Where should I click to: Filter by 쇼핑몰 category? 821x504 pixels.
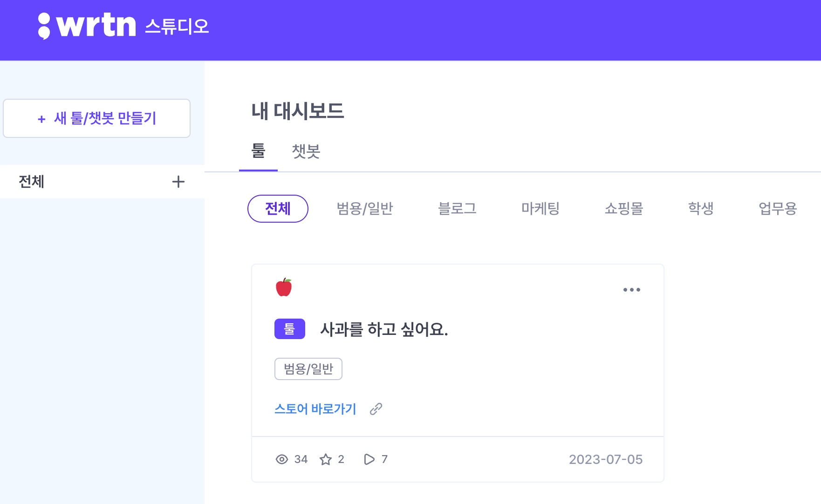(x=623, y=208)
